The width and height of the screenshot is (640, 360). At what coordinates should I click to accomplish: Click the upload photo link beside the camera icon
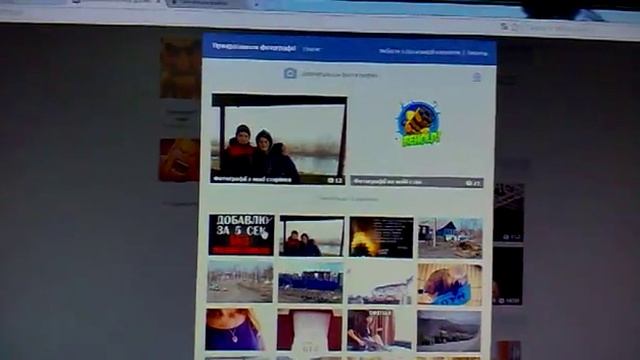(340, 75)
